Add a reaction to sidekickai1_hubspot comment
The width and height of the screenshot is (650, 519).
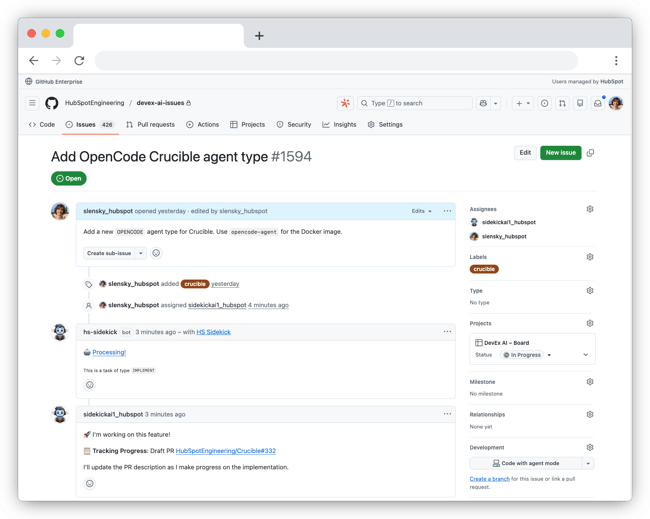(x=90, y=483)
